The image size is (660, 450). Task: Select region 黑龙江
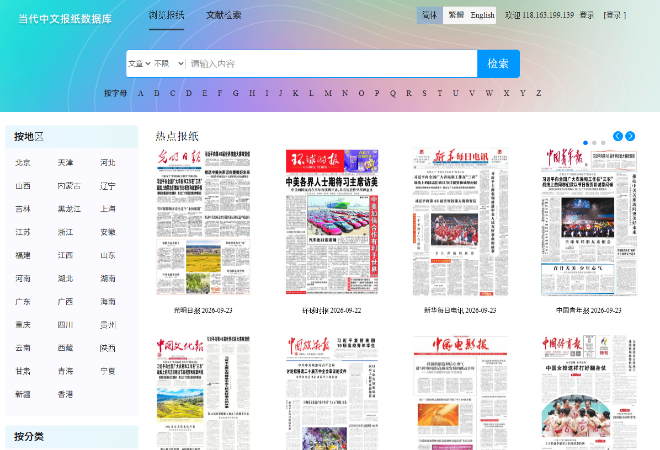coord(69,209)
